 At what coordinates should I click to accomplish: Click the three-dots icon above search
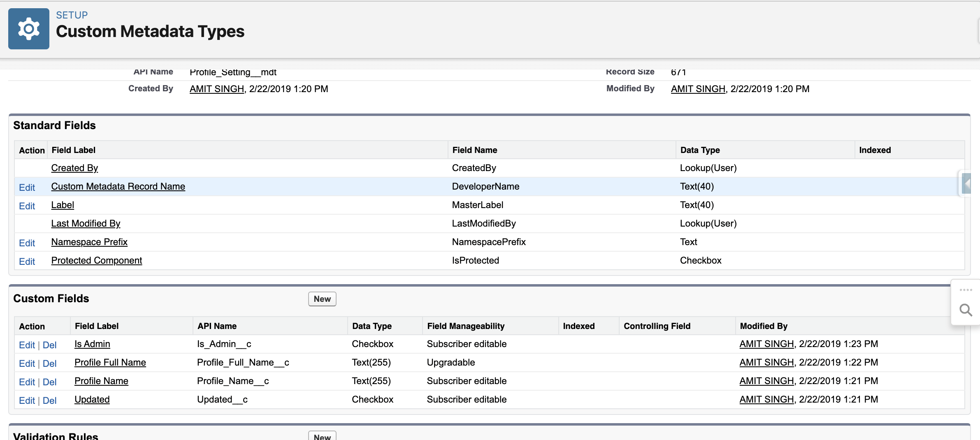[966, 290]
